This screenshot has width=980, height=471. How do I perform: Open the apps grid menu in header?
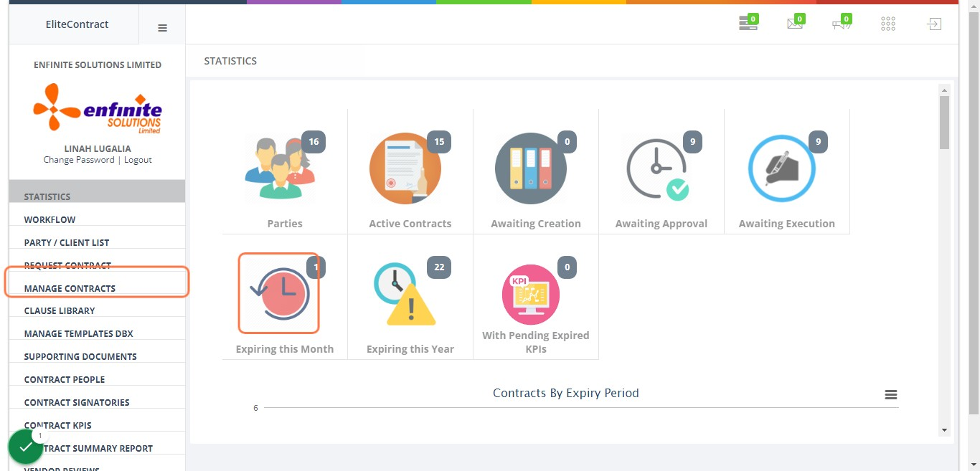tap(888, 24)
